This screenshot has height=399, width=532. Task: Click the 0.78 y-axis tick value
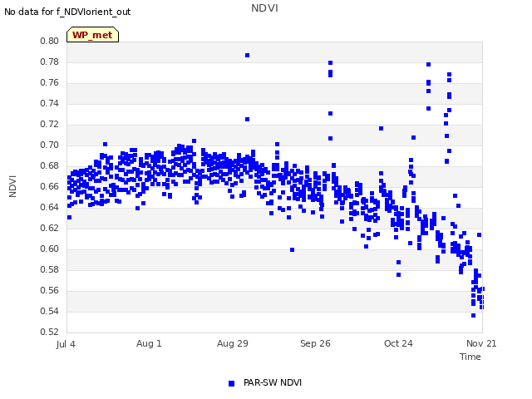[50, 62]
